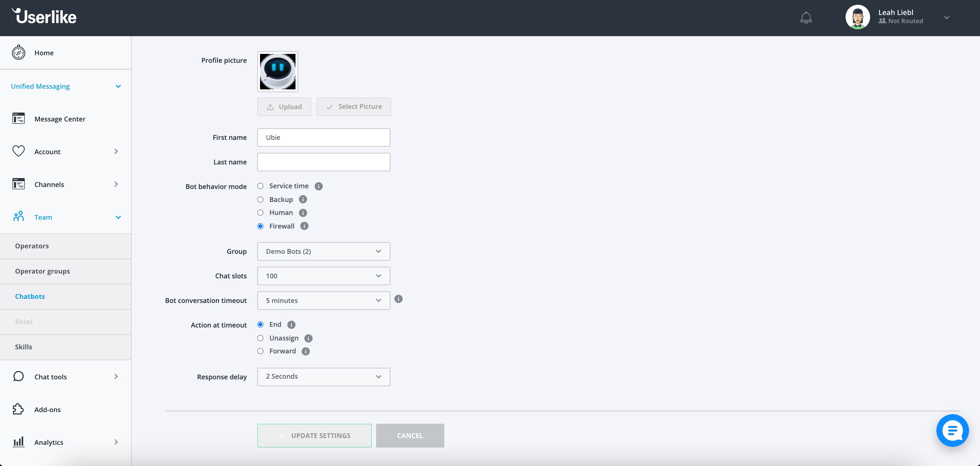The height and width of the screenshot is (466, 980).
Task: Open the Response delay dropdown
Action: tap(323, 377)
